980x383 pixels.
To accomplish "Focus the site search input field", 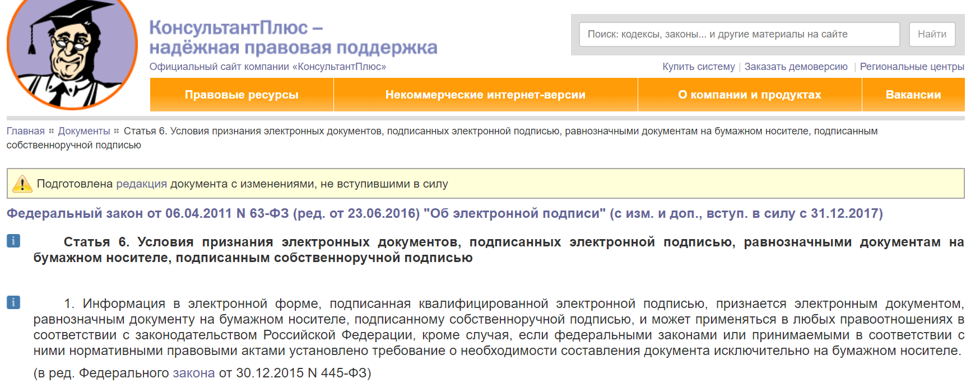I will point(739,34).
